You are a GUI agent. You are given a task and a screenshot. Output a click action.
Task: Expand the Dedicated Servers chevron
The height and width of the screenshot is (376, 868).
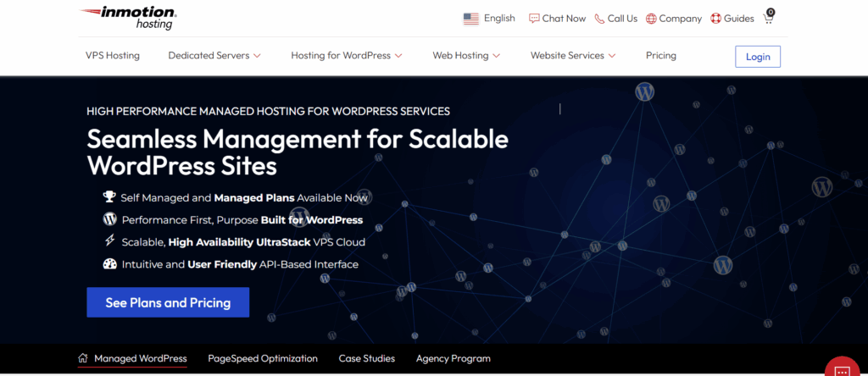[257, 56]
